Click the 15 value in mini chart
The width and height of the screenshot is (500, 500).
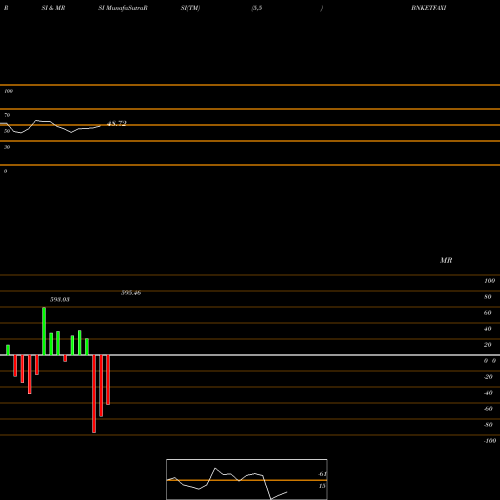click(x=322, y=486)
